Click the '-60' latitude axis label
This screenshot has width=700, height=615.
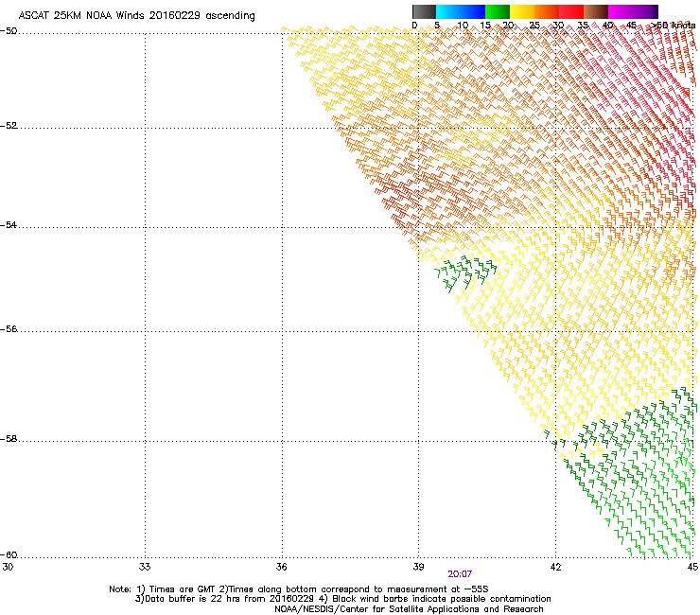tap(9, 555)
